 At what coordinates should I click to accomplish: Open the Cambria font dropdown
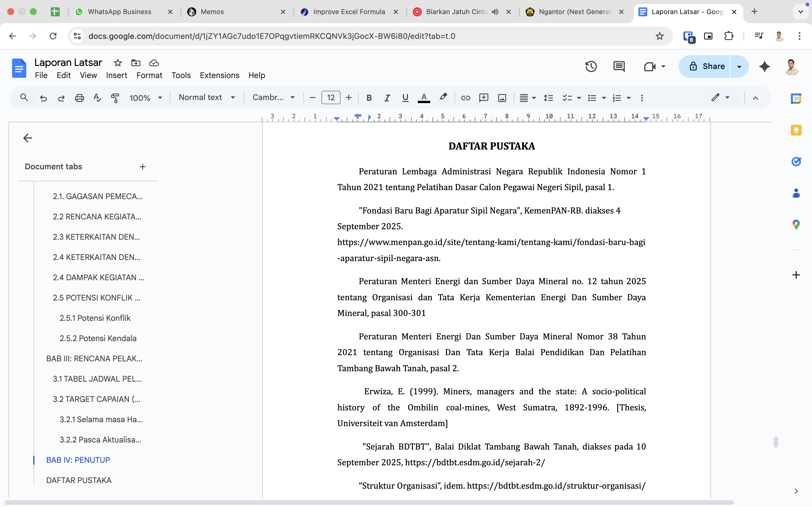pos(273,97)
